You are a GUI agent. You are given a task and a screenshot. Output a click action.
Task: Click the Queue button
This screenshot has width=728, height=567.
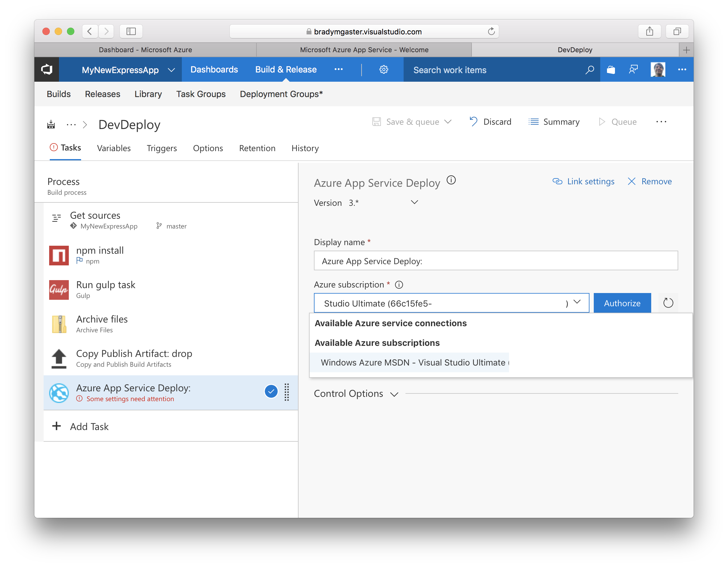click(617, 122)
